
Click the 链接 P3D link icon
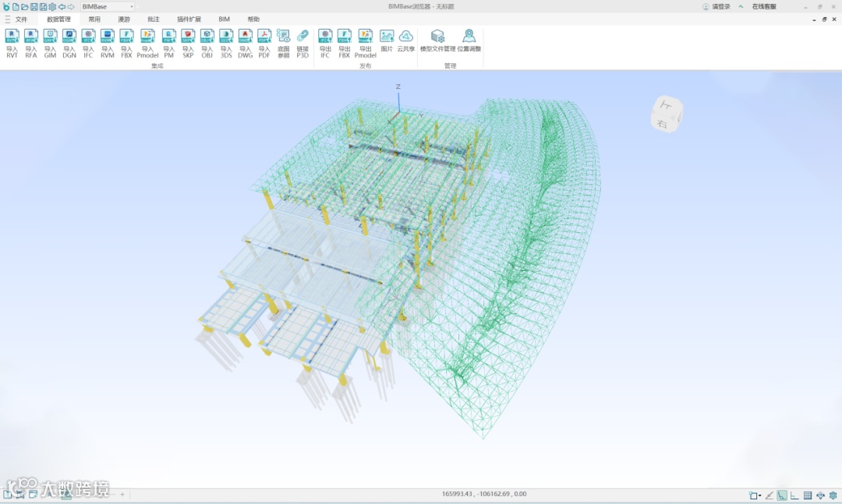click(302, 44)
